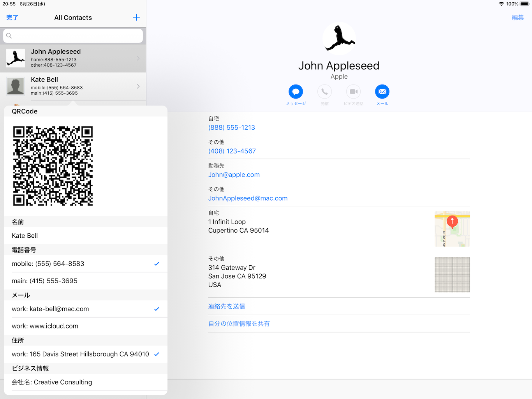The image size is (532, 399).
Task: Toggle 165 Davis Street address selection
Action: pyautogui.click(x=86, y=354)
